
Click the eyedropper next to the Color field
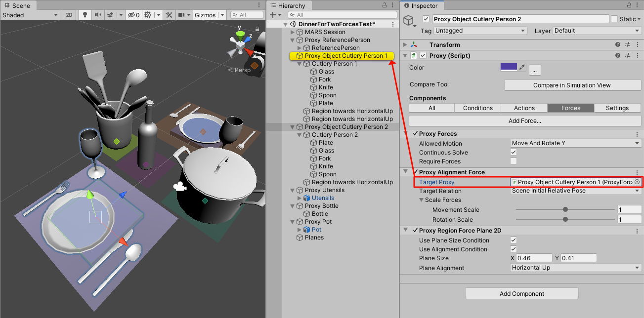click(x=522, y=67)
